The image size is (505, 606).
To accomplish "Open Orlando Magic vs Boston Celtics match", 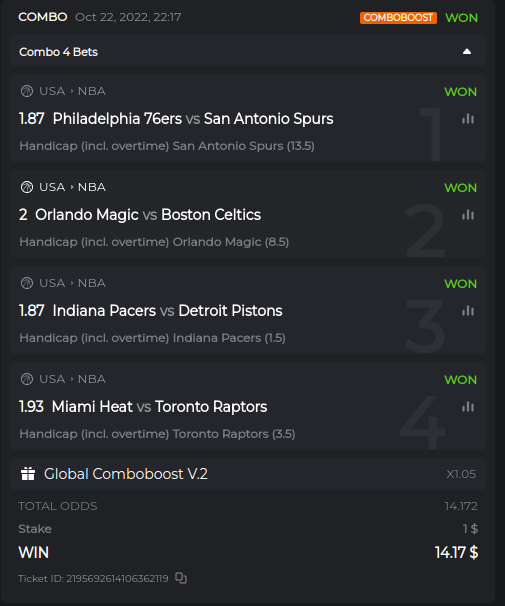I will 148,214.
